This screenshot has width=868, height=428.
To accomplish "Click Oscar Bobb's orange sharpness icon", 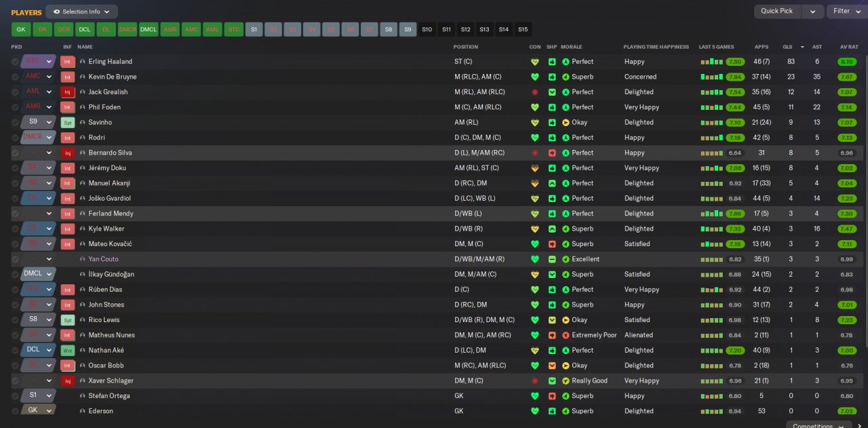I will click(x=552, y=366).
